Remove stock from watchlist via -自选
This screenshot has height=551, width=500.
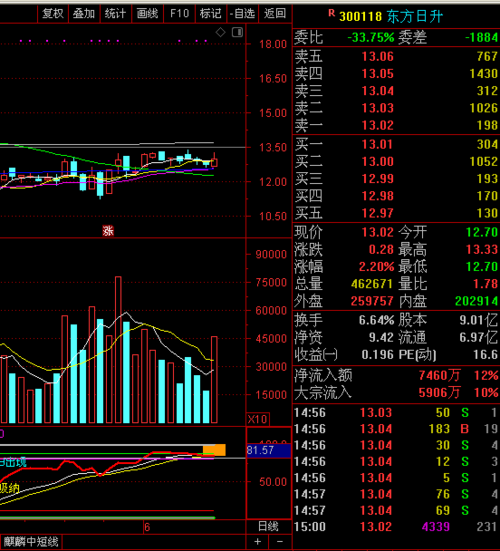pos(242,14)
